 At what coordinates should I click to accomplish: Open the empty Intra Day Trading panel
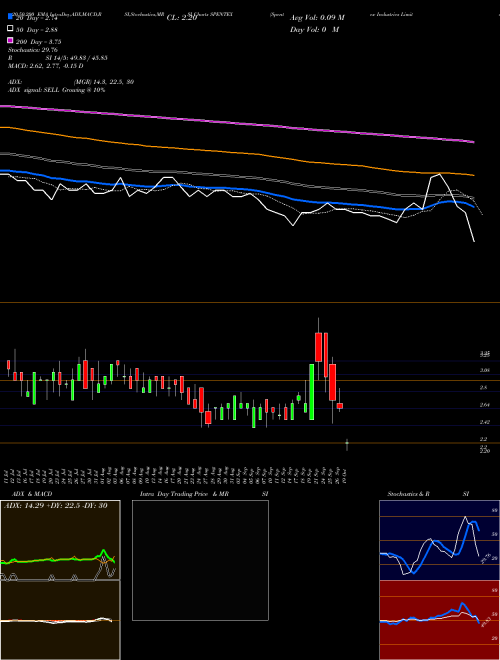point(200,560)
